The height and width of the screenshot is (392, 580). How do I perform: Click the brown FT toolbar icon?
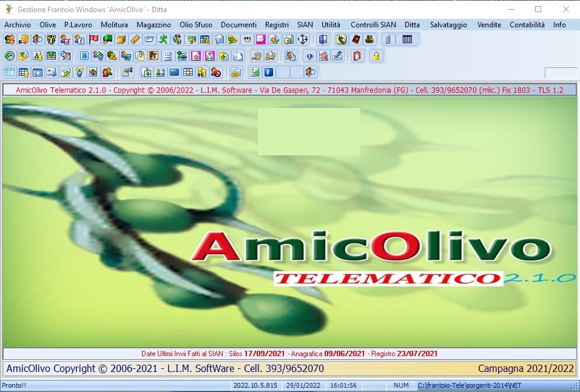click(154, 56)
